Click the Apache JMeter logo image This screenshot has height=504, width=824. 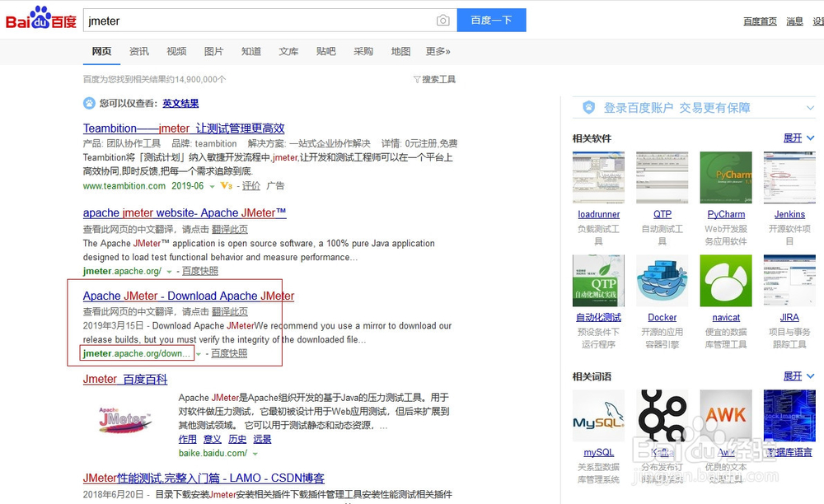[125, 421]
